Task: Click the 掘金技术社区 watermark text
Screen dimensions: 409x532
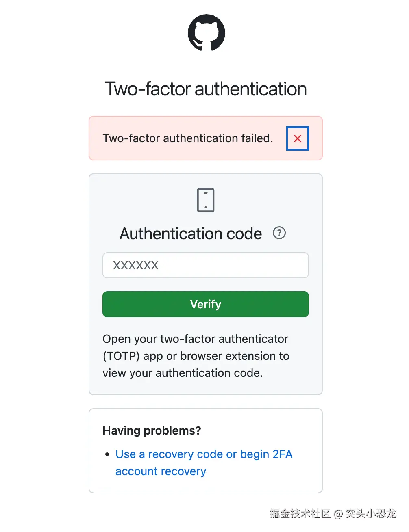Action: click(x=300, y=514)
